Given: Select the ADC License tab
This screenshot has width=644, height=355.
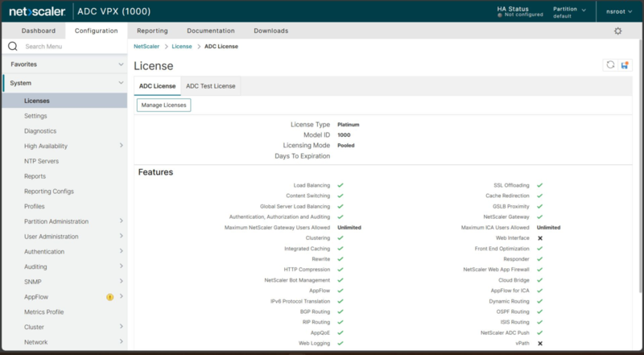Looking at the screenshot, I should coord(157,86).
